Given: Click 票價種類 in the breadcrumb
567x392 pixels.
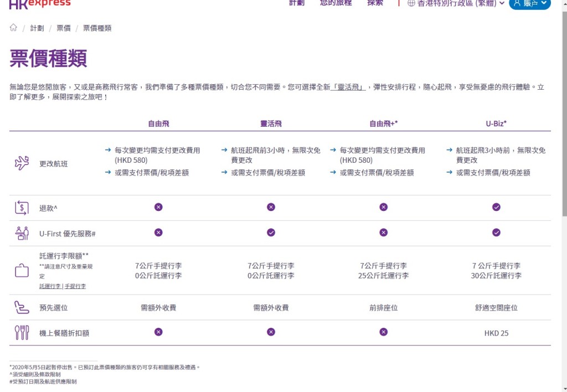Looking at the screenshot, I should tap(97, 28).
